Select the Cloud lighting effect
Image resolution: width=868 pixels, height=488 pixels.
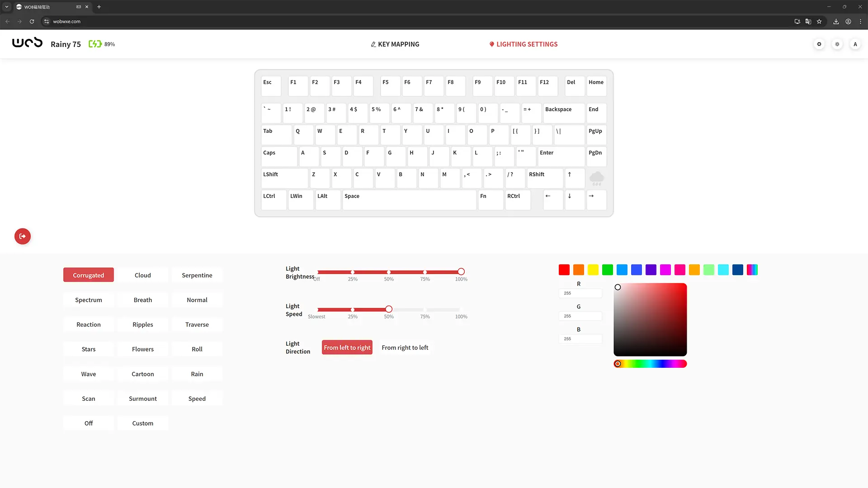143,275
